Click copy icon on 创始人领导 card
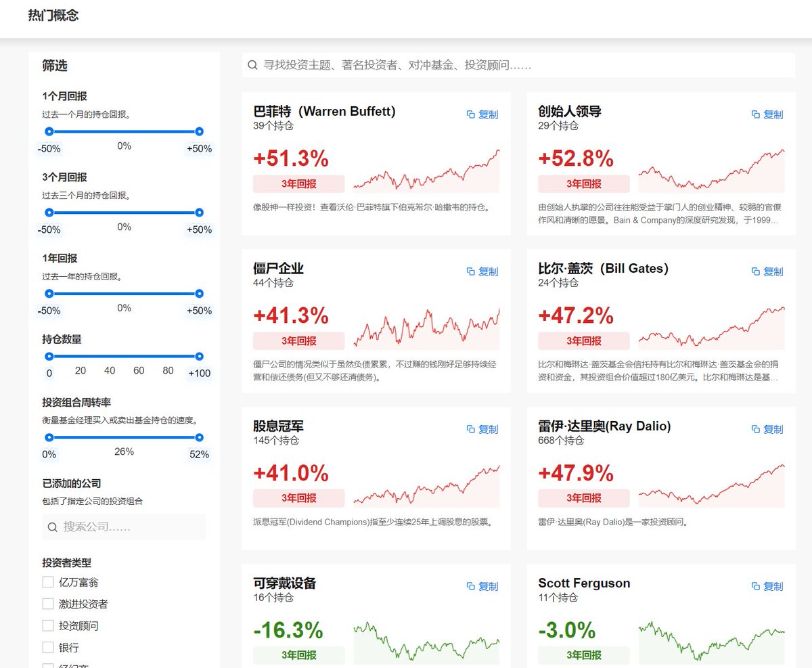Image resolution: width=812 pixels, height=668 pixels. pos(756,114)
